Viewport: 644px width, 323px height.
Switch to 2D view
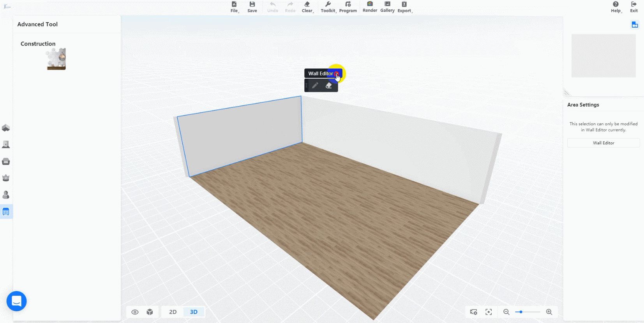click(x=173, y=312)
